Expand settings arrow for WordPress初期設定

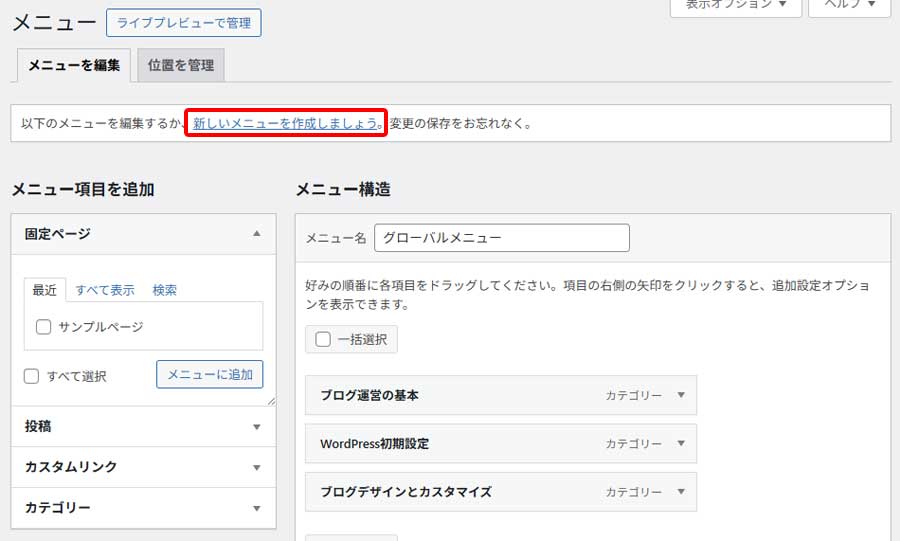click(681, 443)
